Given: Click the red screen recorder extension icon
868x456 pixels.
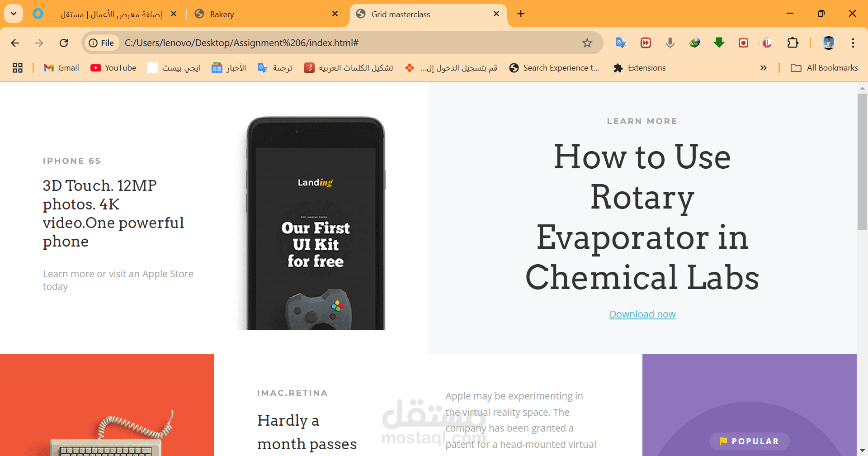Looking at the screenshot, I should coord(743,43).
